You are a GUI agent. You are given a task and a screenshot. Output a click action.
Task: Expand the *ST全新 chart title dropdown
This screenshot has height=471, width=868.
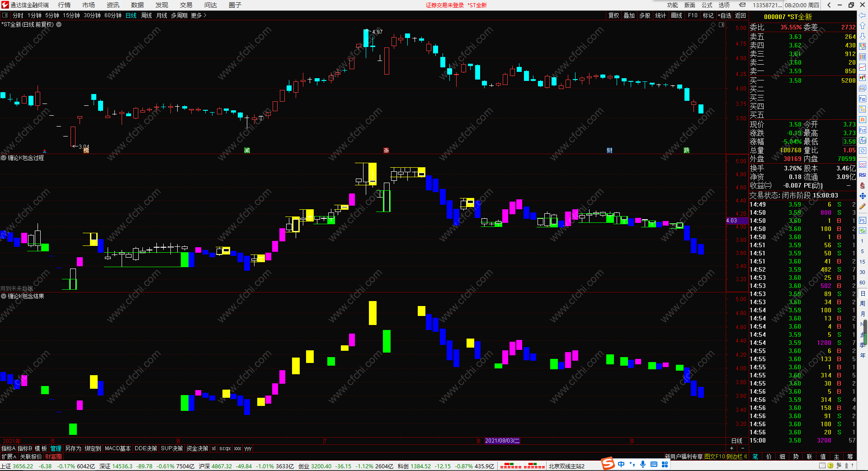[59, 24]
